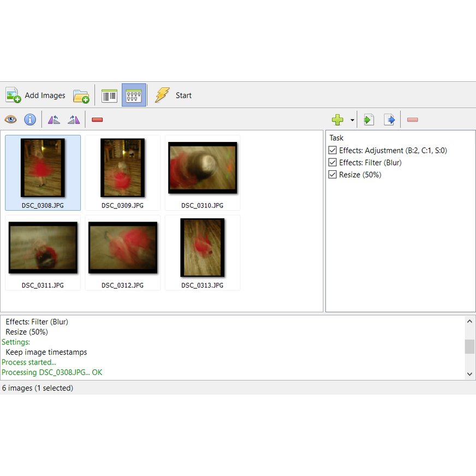The width and height of the screenshot is (476, 476).
Task: Click the Add Images button
Action: [36, 96]
